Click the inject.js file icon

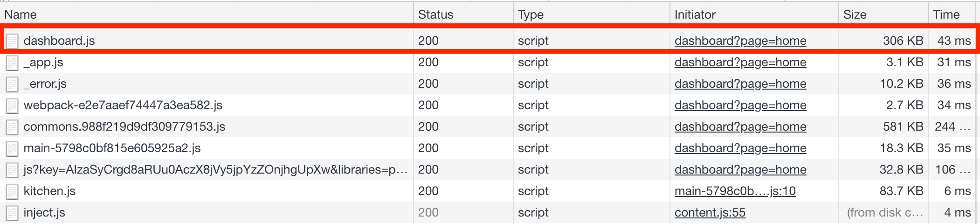click(12, 213)
